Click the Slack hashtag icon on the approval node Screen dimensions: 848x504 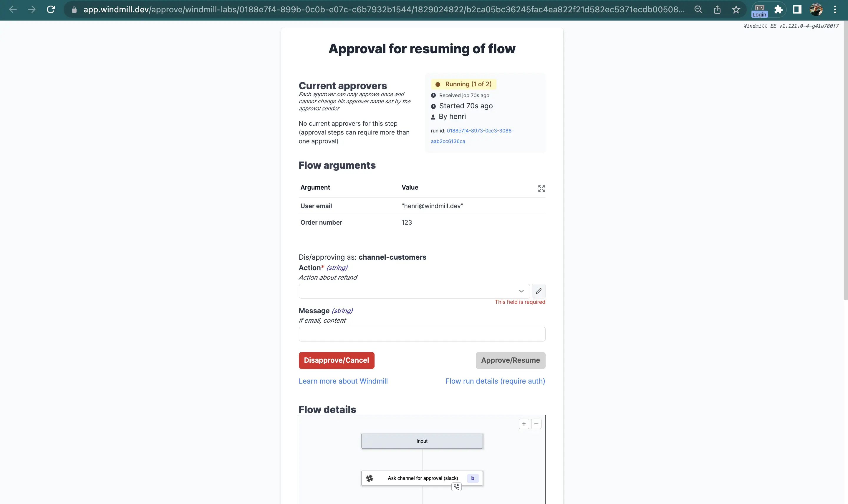[370, 478]
